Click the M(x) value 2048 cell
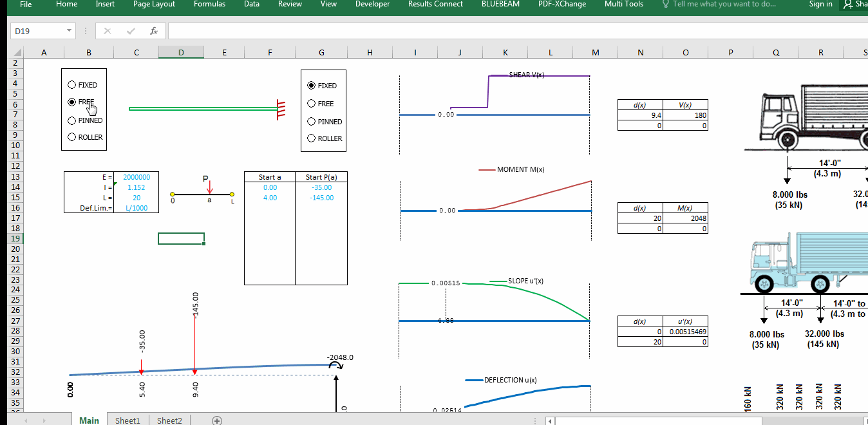The image size is (868, 425). coord(685,218)
